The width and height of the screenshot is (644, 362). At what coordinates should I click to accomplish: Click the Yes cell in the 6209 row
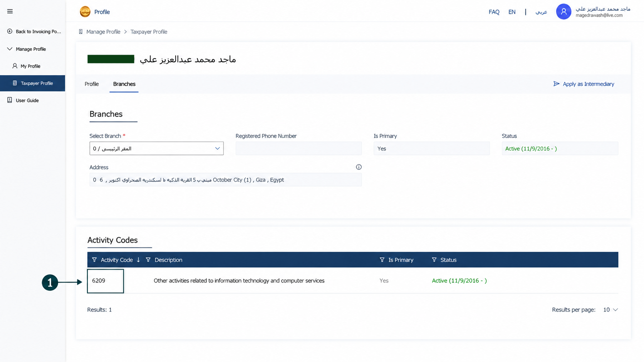(384, 281)
